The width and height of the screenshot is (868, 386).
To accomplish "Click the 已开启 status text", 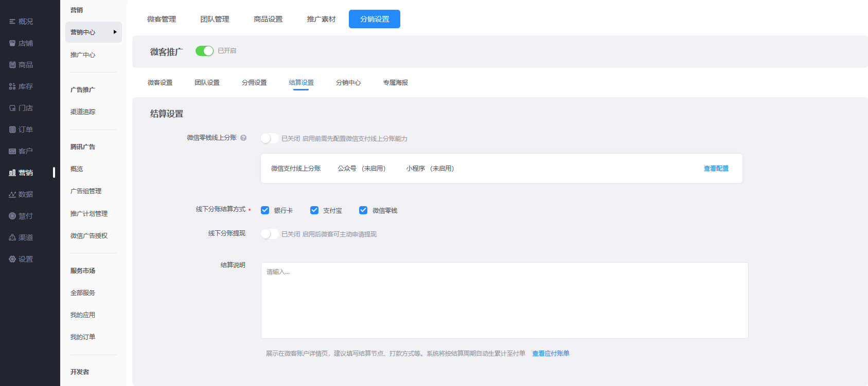I will (x=227, y=51).
